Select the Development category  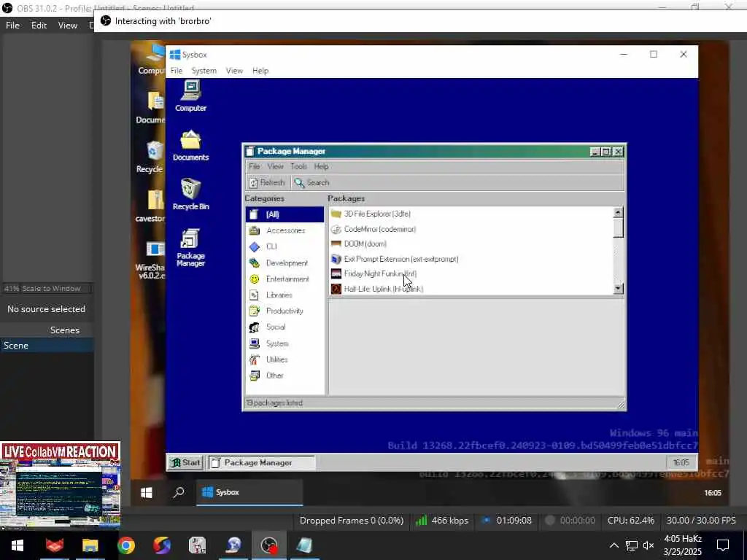coord(285,262)
